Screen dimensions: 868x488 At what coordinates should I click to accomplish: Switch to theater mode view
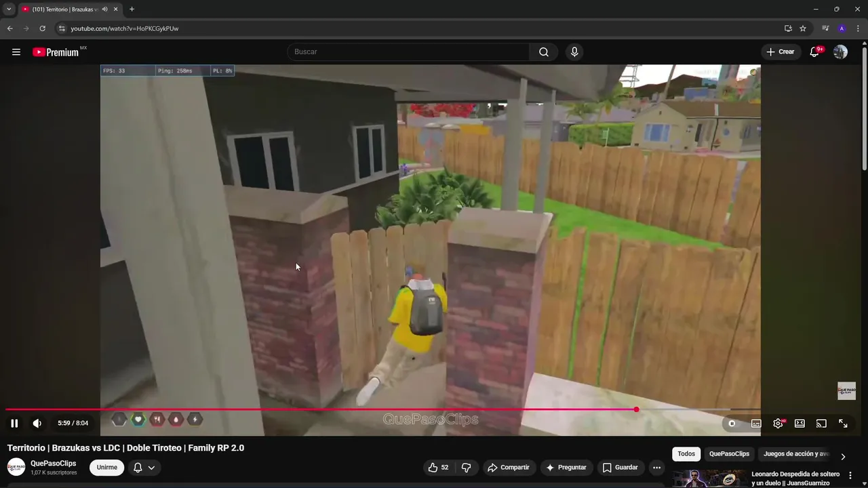point(800,424)
